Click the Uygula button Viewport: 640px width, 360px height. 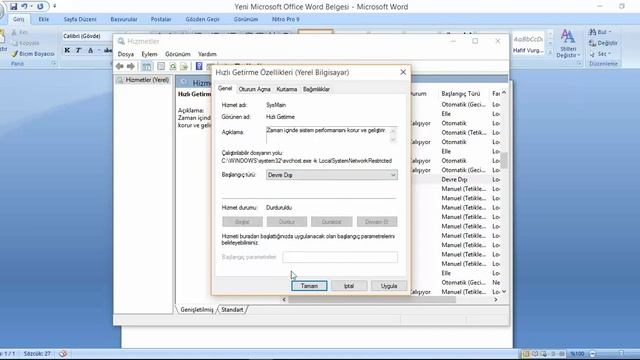pyautogui.click(x=389, y=286)
